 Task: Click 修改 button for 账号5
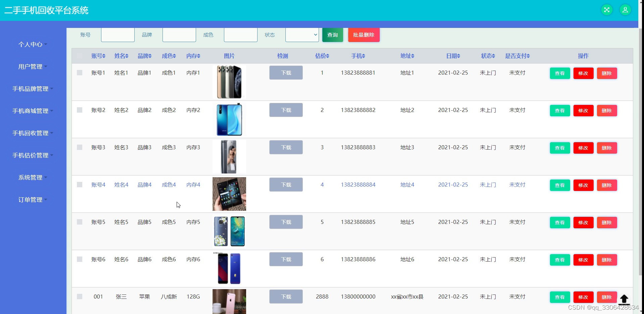584,223
